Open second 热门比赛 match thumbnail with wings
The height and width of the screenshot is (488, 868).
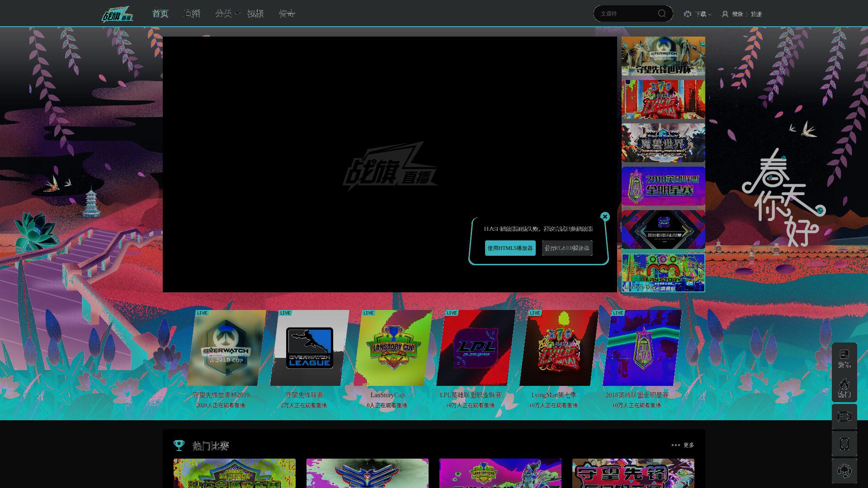click(x=368, y=473)
